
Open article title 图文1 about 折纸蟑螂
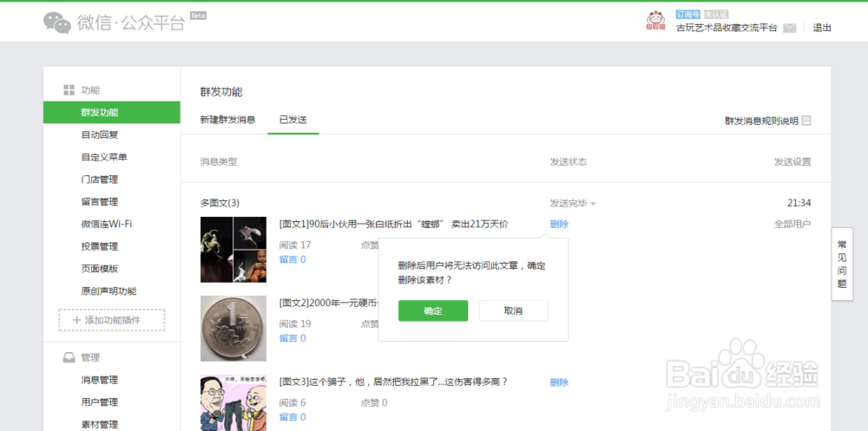point(394,224)
